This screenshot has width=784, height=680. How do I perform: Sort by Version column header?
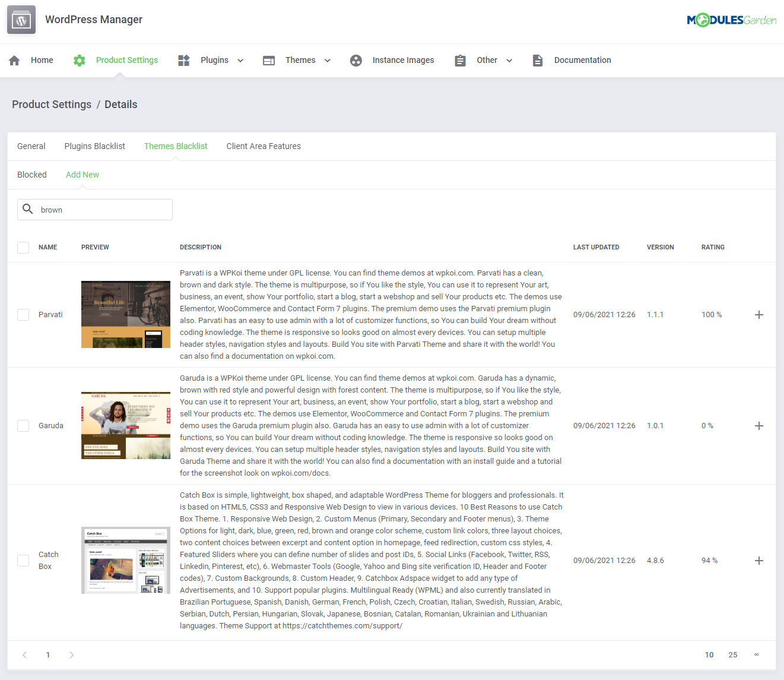661,247
